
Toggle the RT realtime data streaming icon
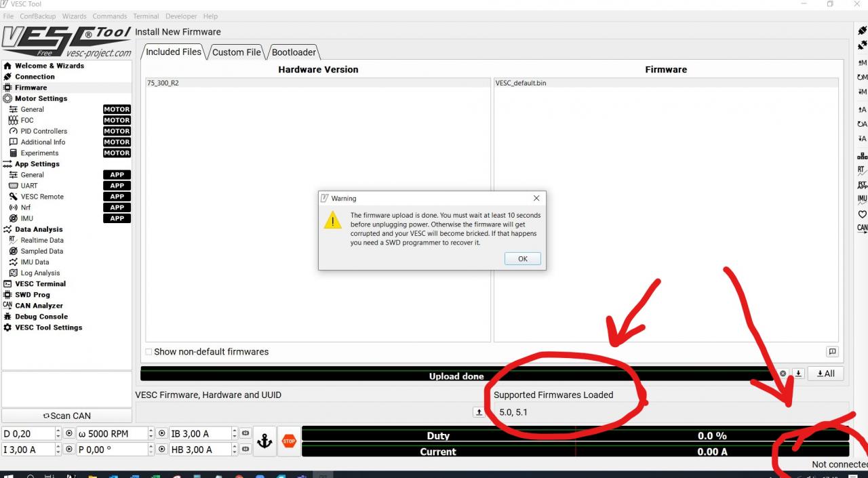(862, 170)
